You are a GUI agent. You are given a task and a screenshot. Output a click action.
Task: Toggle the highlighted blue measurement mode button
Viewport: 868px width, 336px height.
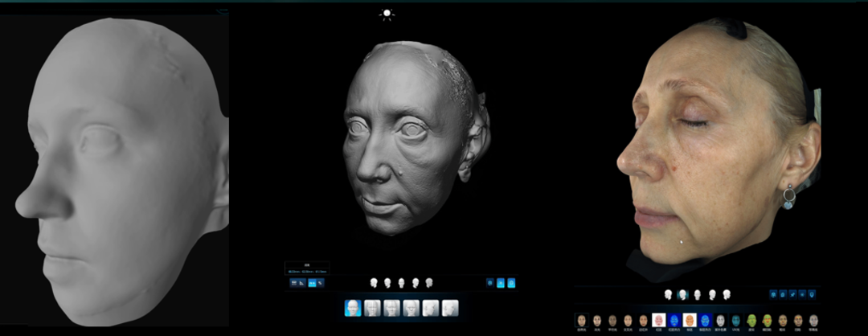tap(311, 283)
